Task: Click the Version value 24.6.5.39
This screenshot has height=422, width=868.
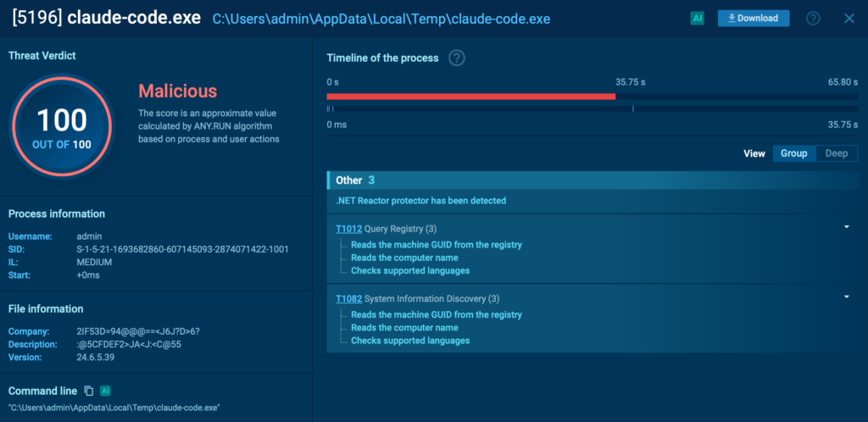Action: click(x=96, y=358)
